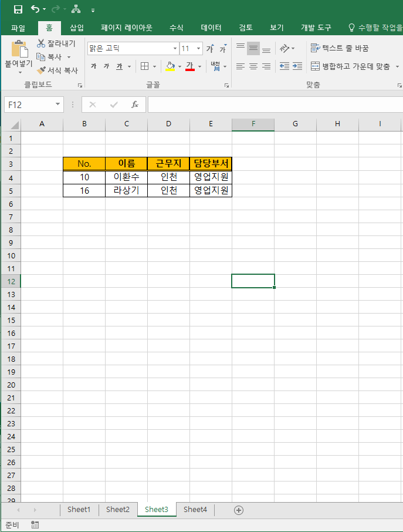Image resolution: width=403 pixels, height=532 pixels.
Task: Open the Font Color dropdown arrow
Action: 199,66
